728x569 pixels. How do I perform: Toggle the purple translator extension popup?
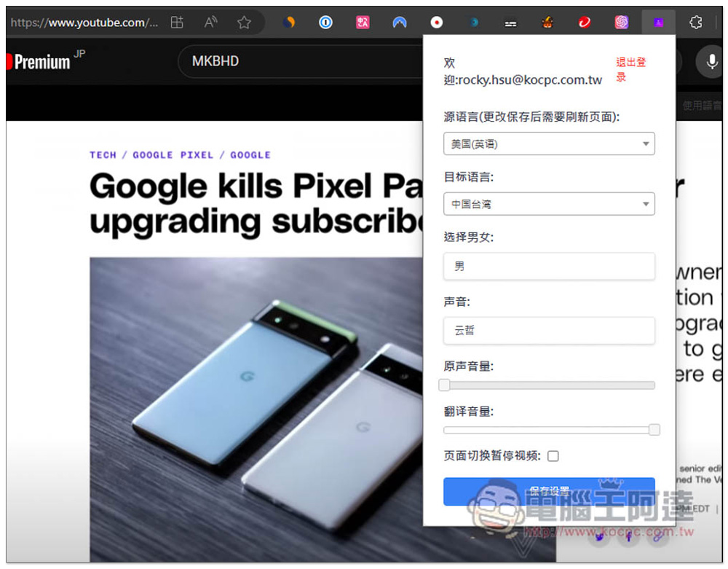click(x=658, y=22)
